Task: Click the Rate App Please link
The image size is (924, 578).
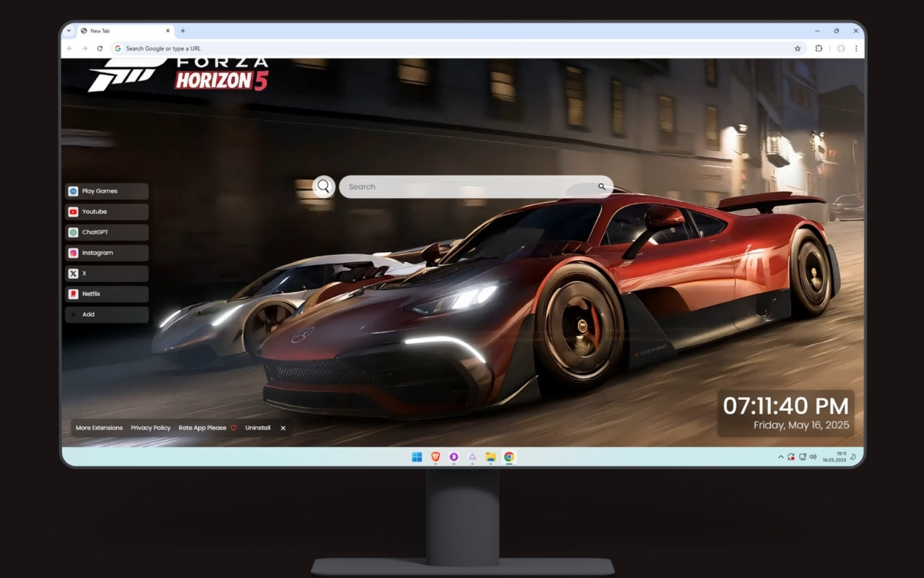Action: pyautogui.click(x=203, y=428)
